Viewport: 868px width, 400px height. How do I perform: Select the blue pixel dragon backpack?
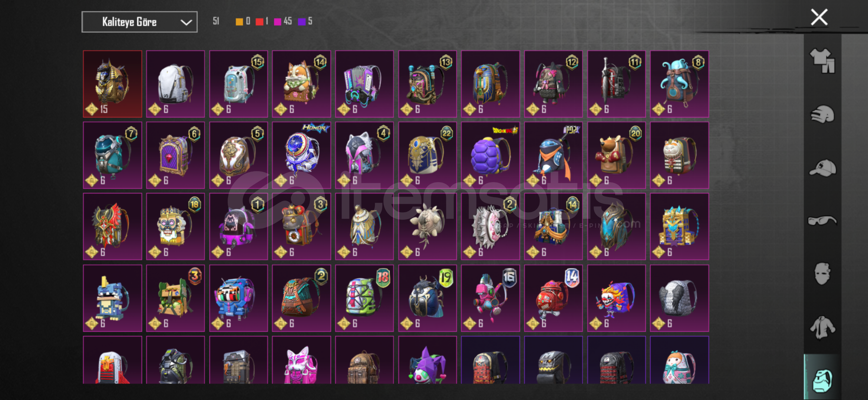click(x=112, y=298)
